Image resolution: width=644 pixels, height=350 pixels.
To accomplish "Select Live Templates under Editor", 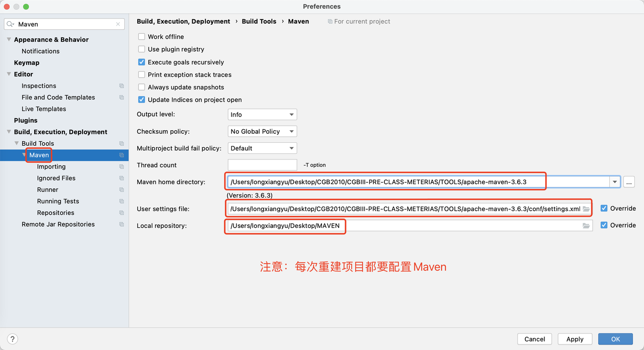I will click(44, 109).
